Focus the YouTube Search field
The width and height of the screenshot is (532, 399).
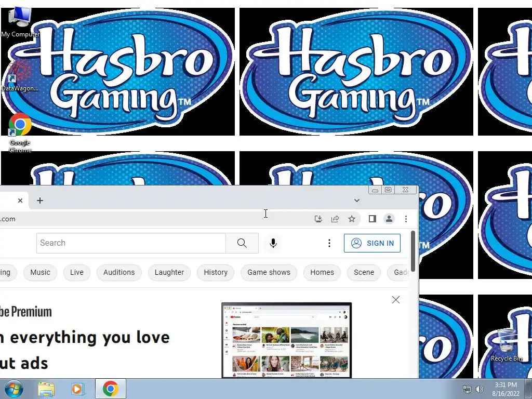[131, 243]
